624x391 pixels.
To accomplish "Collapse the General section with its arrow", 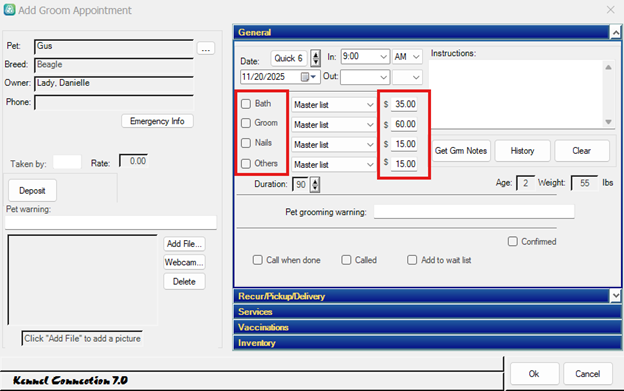I will (615, 32).
